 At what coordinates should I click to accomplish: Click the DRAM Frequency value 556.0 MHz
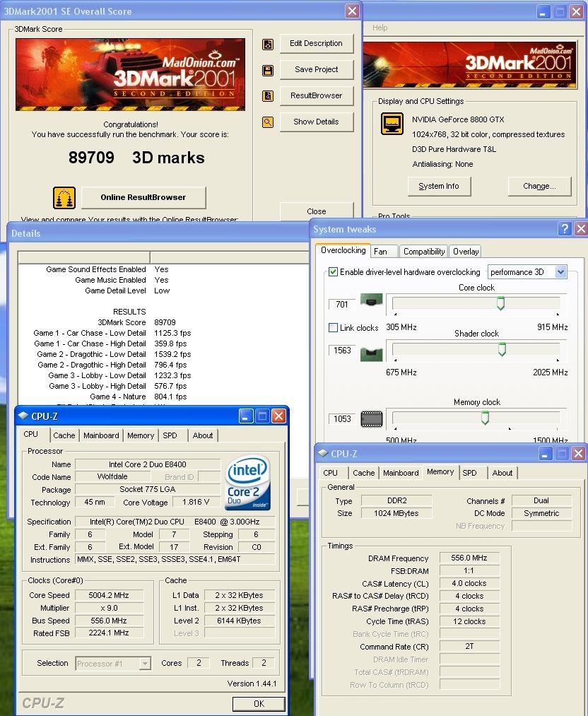[x=469, y=558]
